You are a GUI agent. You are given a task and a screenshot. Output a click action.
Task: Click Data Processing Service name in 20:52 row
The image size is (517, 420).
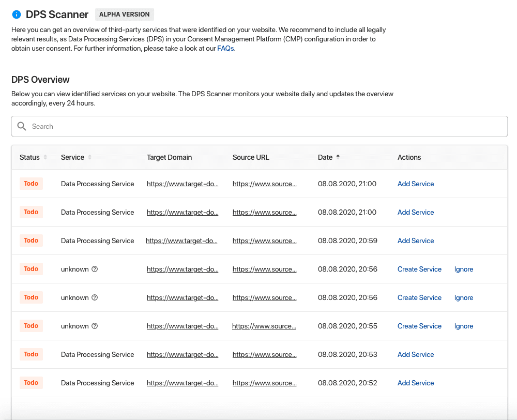97,383
